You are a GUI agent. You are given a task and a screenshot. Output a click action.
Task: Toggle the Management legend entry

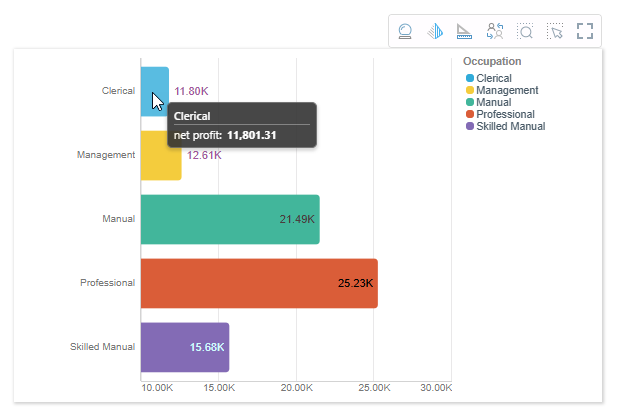503,90
